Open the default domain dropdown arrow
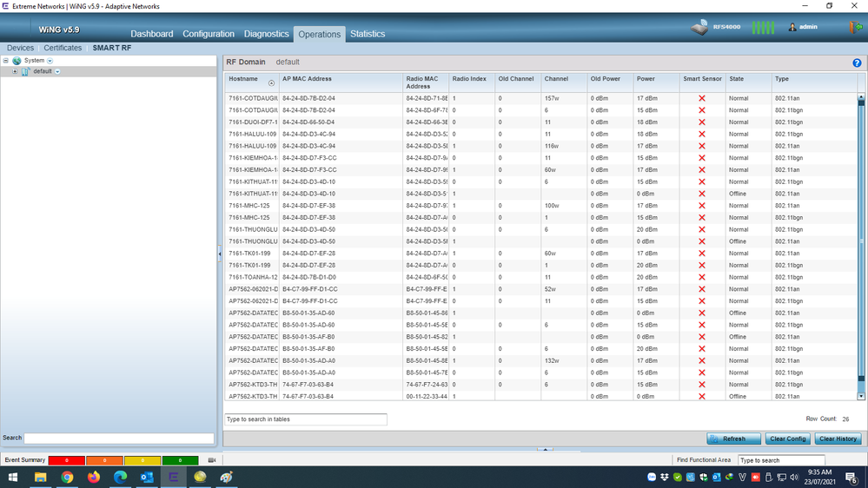 pyautogui.click(x=57, y=71)
